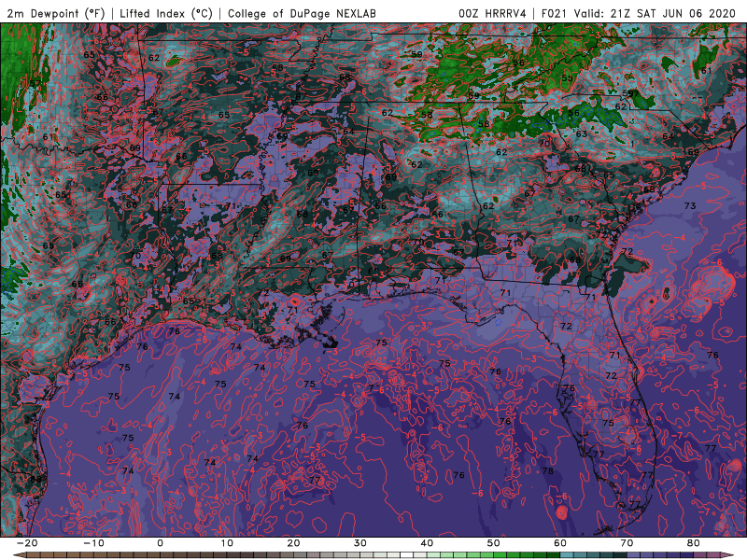
Task: Click the '55' dewpoint value on the map
Action: (567, 78)
